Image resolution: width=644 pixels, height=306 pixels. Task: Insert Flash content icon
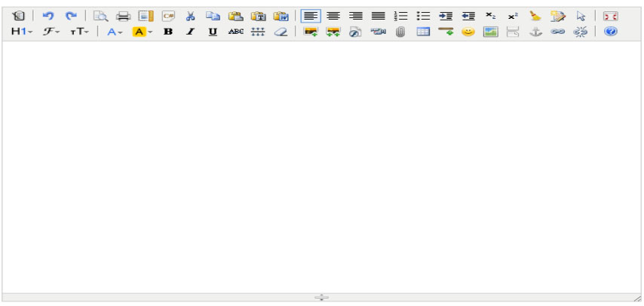coord(356,32)
